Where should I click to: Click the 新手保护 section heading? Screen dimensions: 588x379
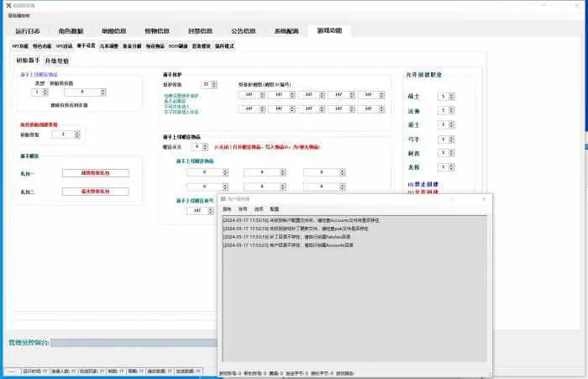pyautogui.click(x=172, y=75)
